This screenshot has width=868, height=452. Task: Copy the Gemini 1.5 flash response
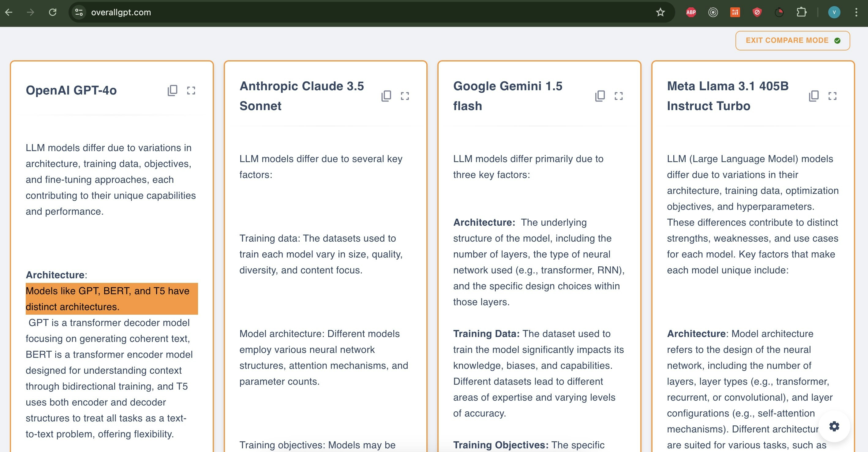pyautogui.click(x=600, y=96)
